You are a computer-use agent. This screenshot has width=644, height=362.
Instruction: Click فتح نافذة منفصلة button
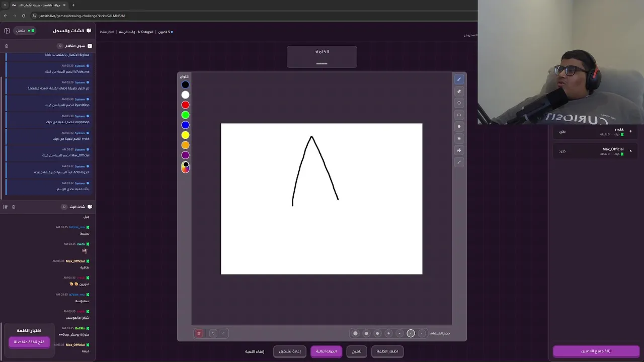coord(29,342)
